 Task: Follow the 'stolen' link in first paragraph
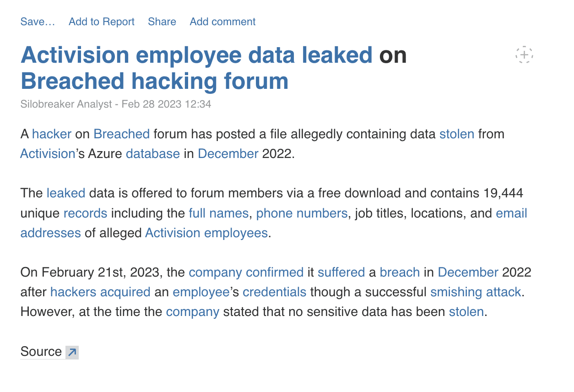[x=457, y=134]
